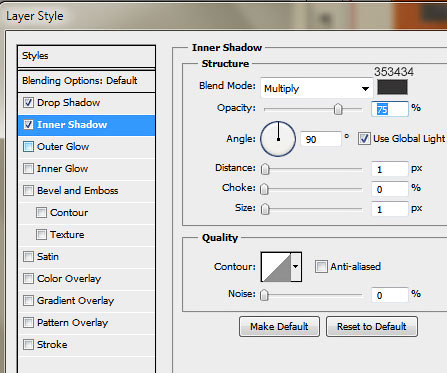Screen dimensions: 447x373
Task: Click the contour curve thumbnail
Action: coord(276,267)
